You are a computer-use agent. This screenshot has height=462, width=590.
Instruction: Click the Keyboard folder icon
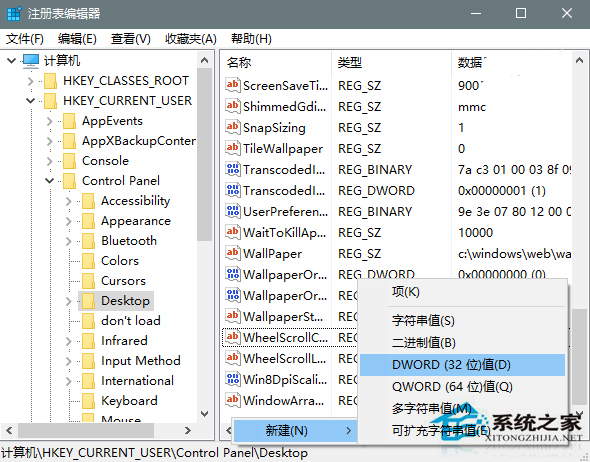pos(88,401)
